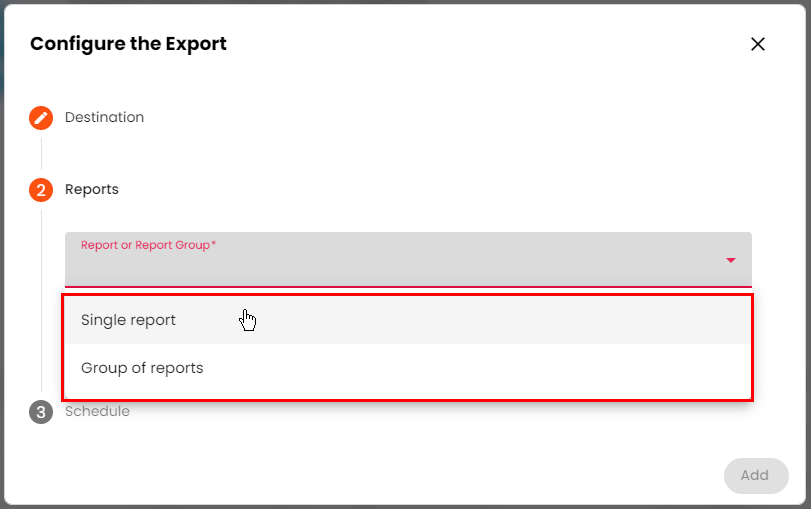
Task: Click the pencil edit icon for Destination
Action: tap(41, 118)
